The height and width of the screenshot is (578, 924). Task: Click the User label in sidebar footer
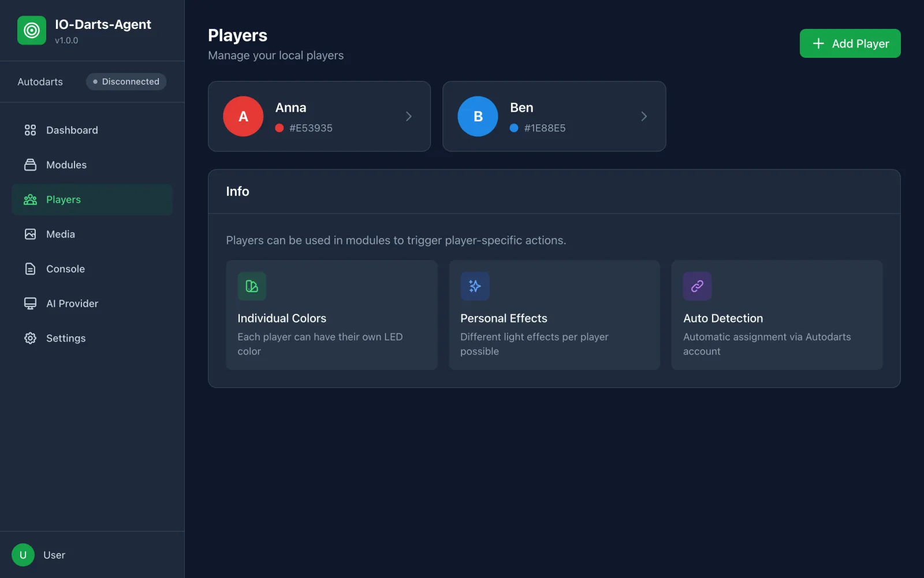(x=54, y=555)
